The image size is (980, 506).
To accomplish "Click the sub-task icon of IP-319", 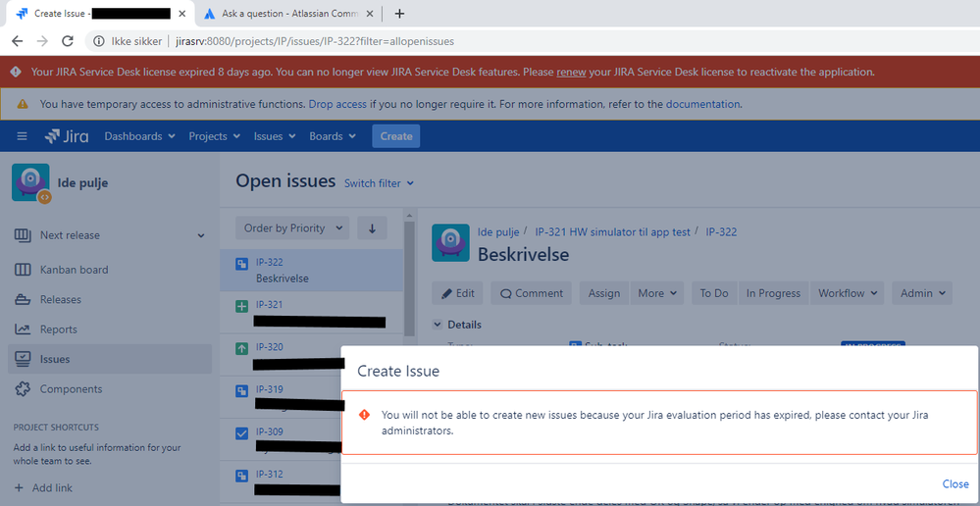I will coord(241,391).
